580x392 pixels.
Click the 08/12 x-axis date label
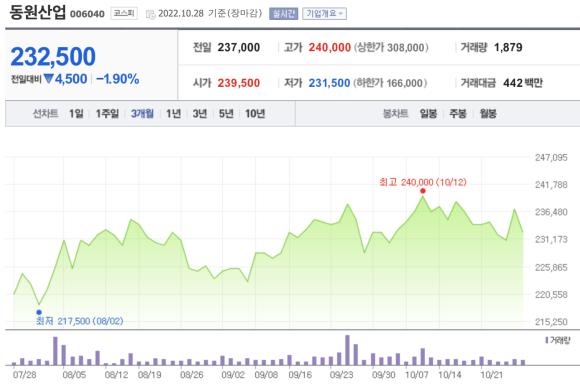[116, 375]
